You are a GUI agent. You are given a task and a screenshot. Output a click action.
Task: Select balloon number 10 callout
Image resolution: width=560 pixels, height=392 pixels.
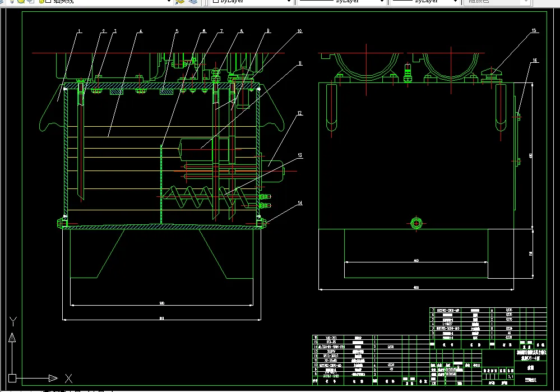[x=299, y=31]
